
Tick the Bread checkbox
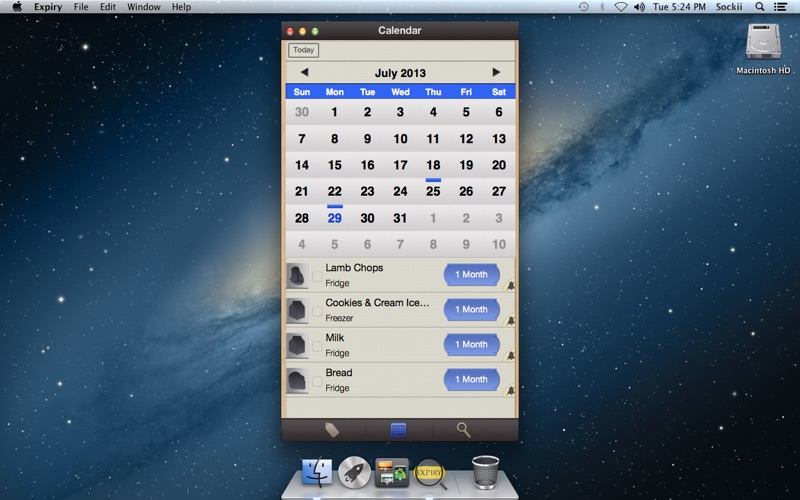[317, 381]
